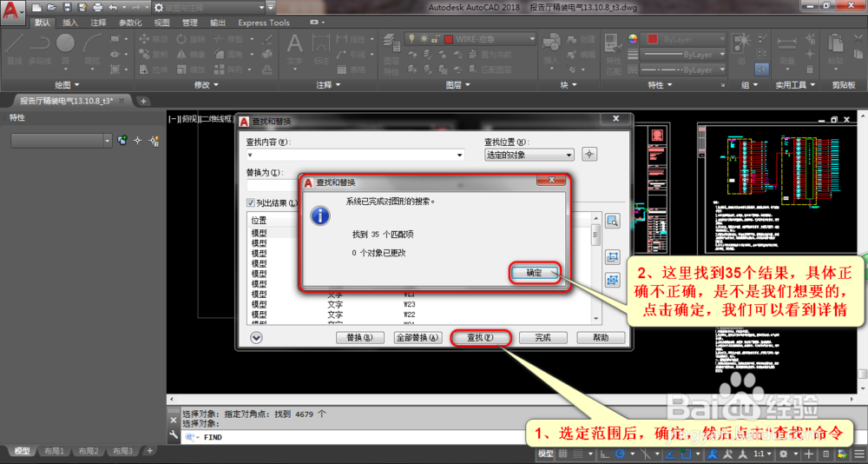Screen dimensions: 868x464
Task: Click the select objects button in Find dialog
Action: [589, 155]
